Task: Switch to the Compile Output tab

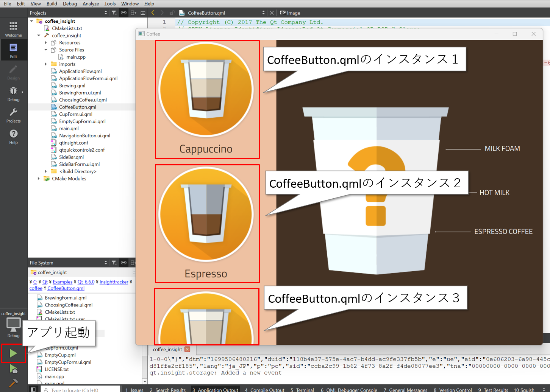Action: pos(264,390)
